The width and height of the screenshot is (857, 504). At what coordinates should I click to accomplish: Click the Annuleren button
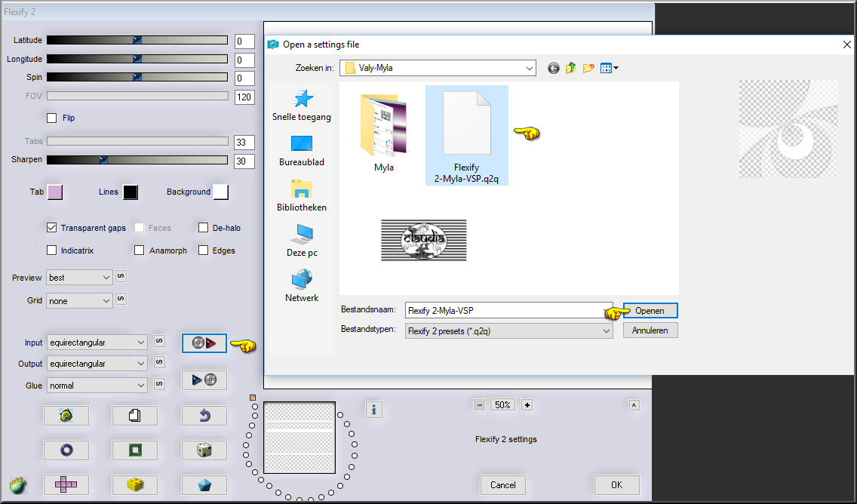(650, 330)
